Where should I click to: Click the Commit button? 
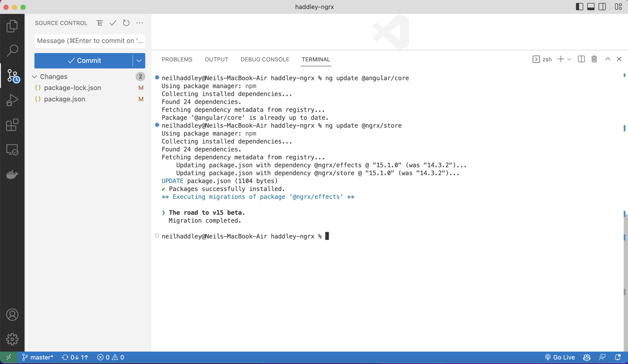point(84,61)
